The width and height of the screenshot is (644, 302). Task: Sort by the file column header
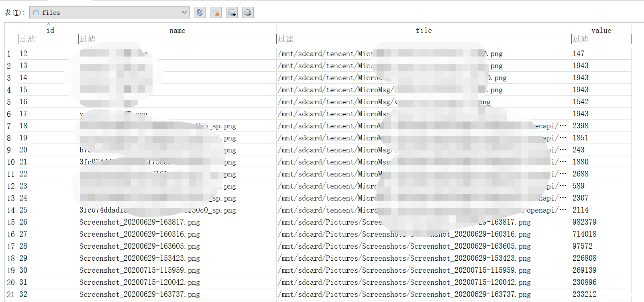(424, 30)
